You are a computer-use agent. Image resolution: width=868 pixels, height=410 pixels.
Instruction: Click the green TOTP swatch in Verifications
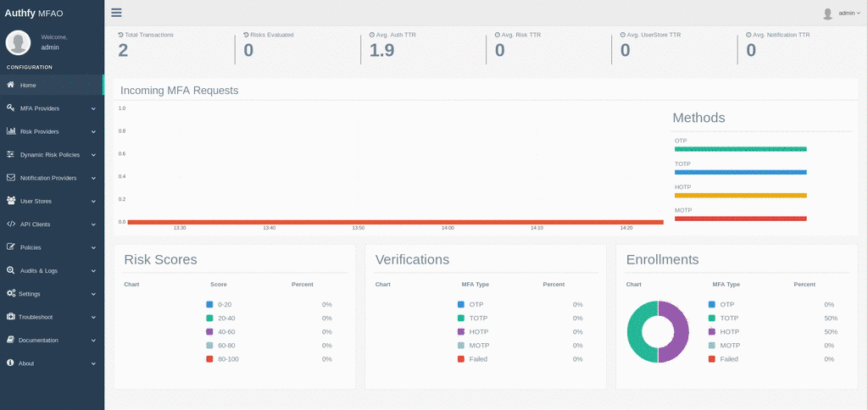tap(461, 319)
